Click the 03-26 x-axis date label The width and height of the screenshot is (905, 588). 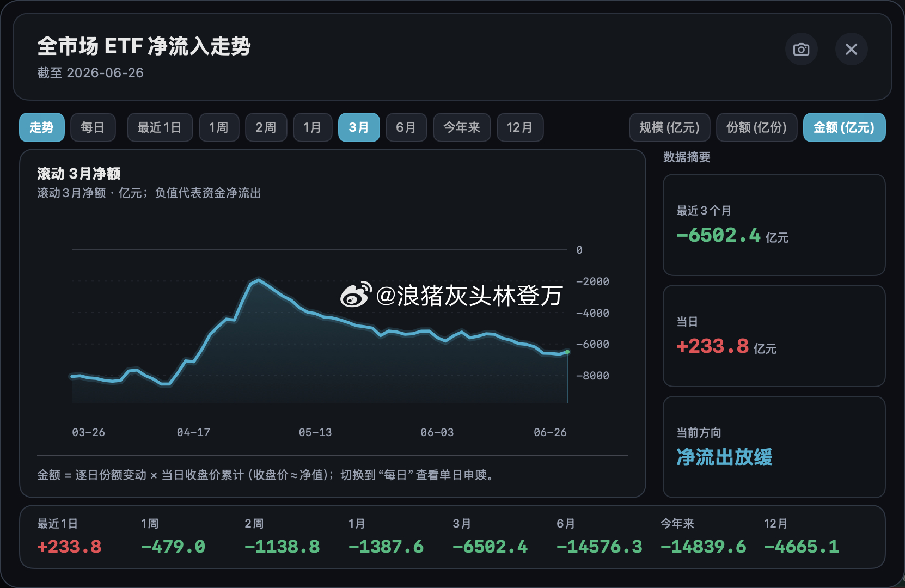(88, 432)
